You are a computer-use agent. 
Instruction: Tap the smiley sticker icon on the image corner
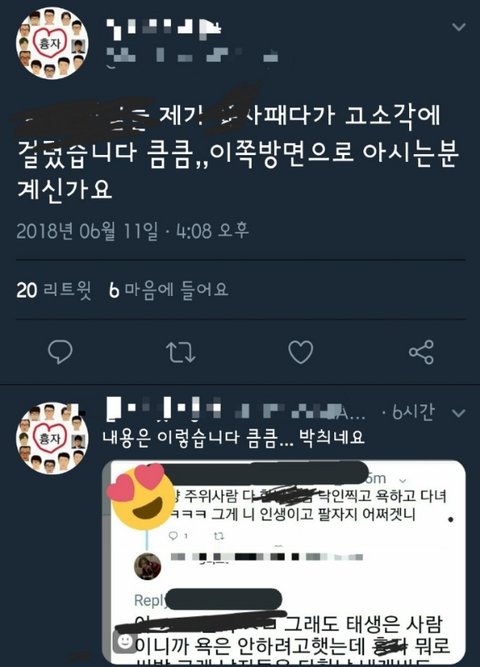tap(124, 641)
